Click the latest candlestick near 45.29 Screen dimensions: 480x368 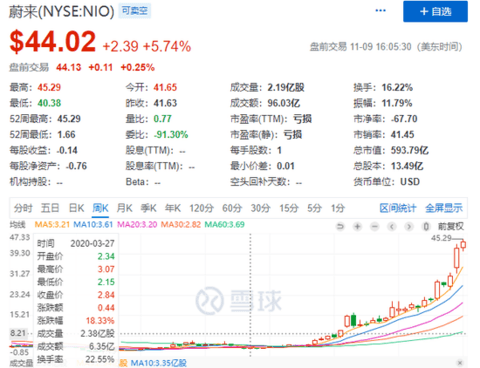(x=463, y=245)
